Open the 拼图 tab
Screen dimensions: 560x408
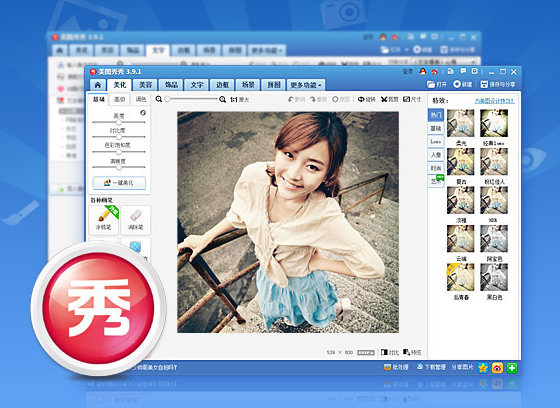(274, 85)
